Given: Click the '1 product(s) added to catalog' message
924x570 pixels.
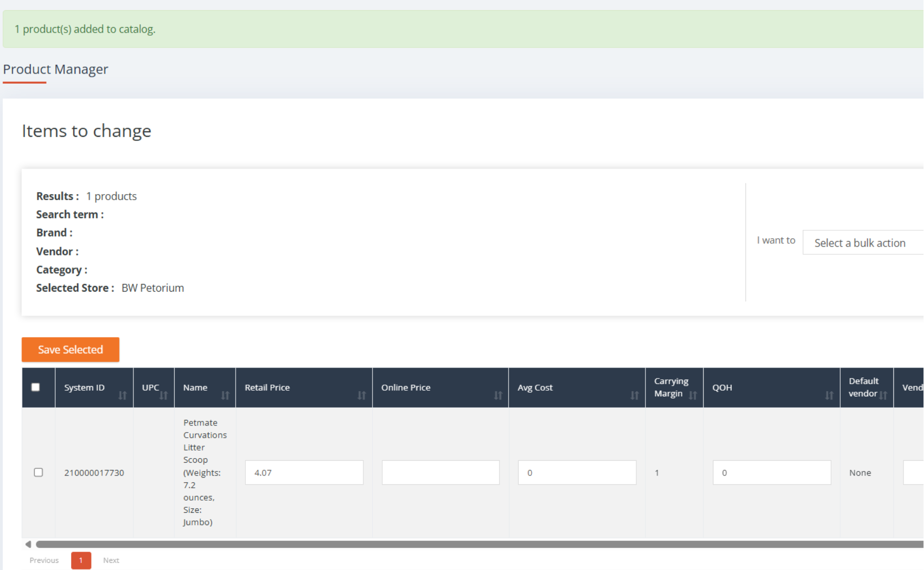Looking at the screenshot, I should (x=85, y=29).
